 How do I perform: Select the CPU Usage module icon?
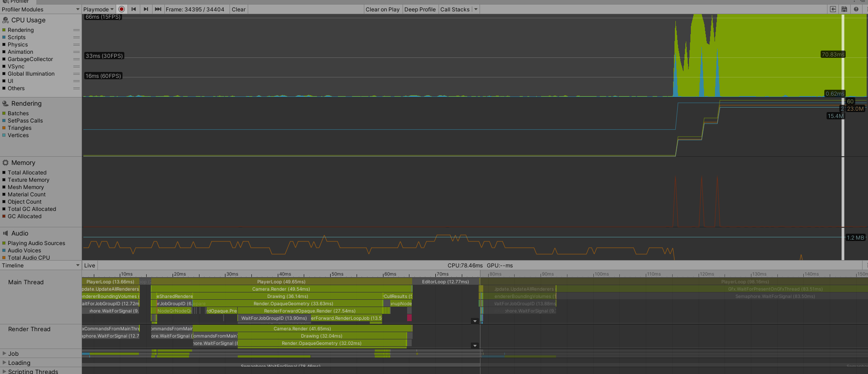coord(5,20)
